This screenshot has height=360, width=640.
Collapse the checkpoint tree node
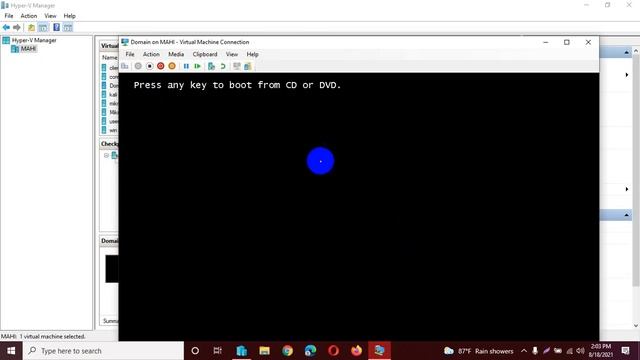point(106,155)
